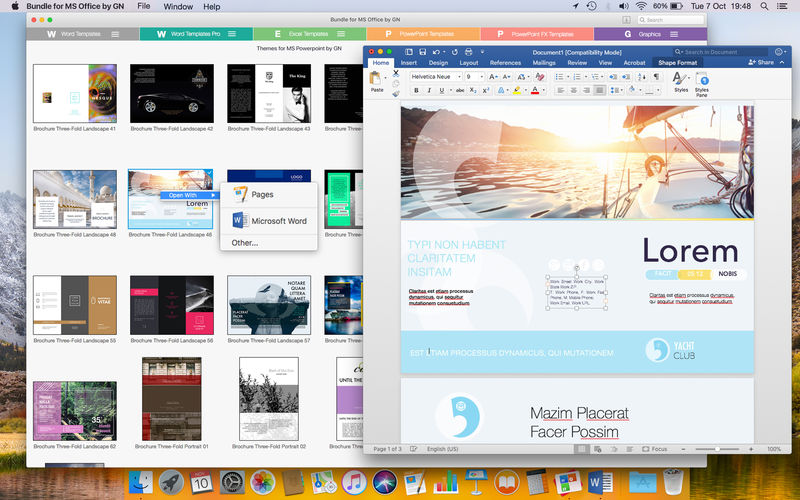Screen dimensions: 800x500
Task: Toggle Italic formatting
Action: click(429, 90)
